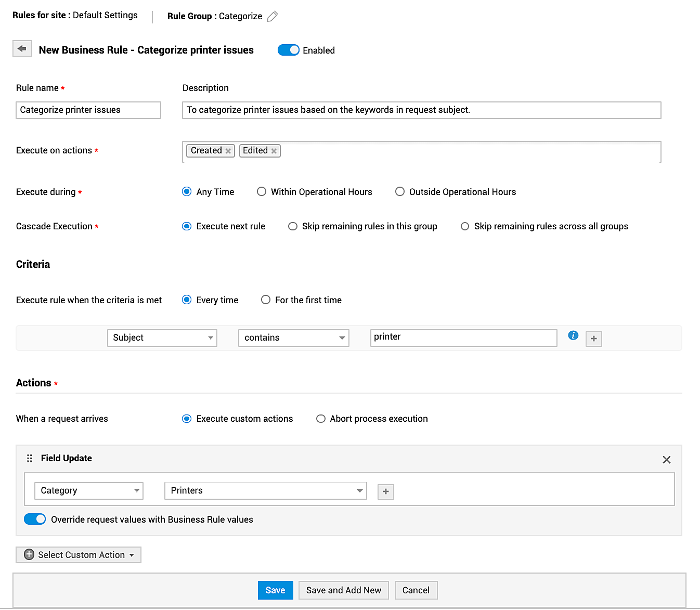Choose Skip remaining rules in this group
The image size is (700, 610).
pyautogui.click(x=293, y=226)
